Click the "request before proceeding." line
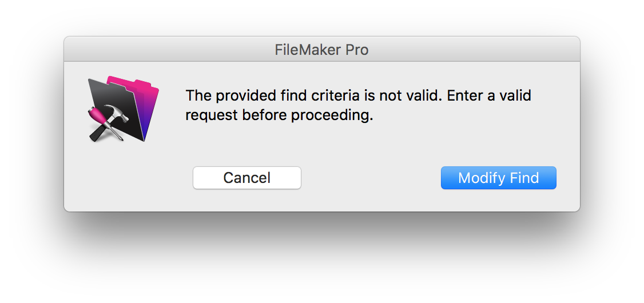Image resolution: width=644 pixels, height=303 pixels. click(279, 115)
